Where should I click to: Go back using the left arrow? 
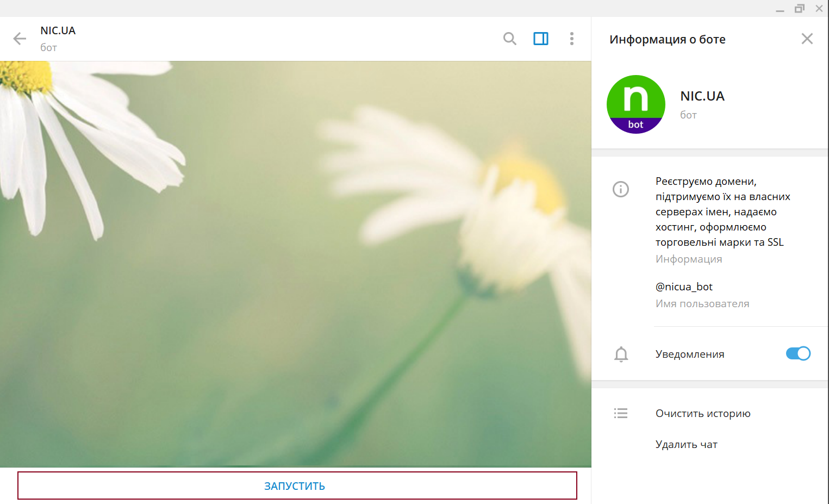point(20,39)
